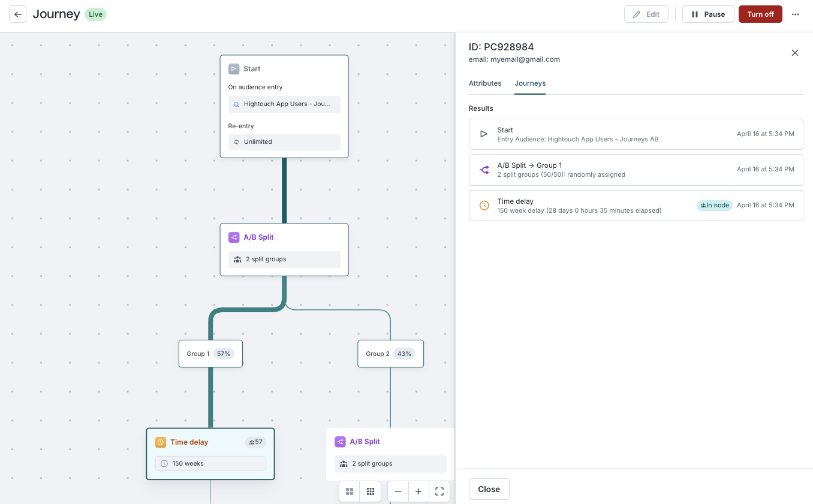Turn off the journey
Screen dimensions: 813x504
pyautogui.click(x=760, y=14)
